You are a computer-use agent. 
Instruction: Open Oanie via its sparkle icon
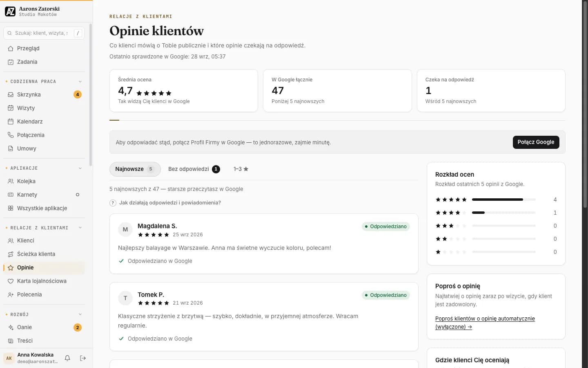pos(11,327)
